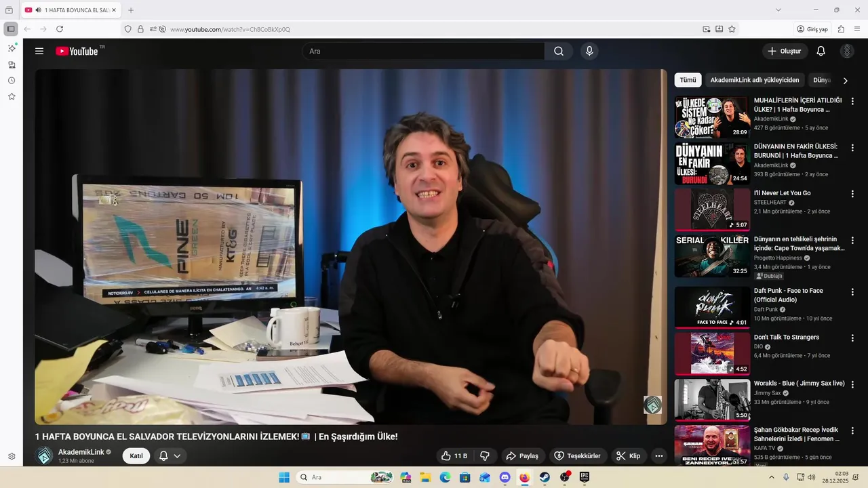Click the Paylaş share button
Screen dimensions: 868x488
pyautogui.click(x=523, y=456)
